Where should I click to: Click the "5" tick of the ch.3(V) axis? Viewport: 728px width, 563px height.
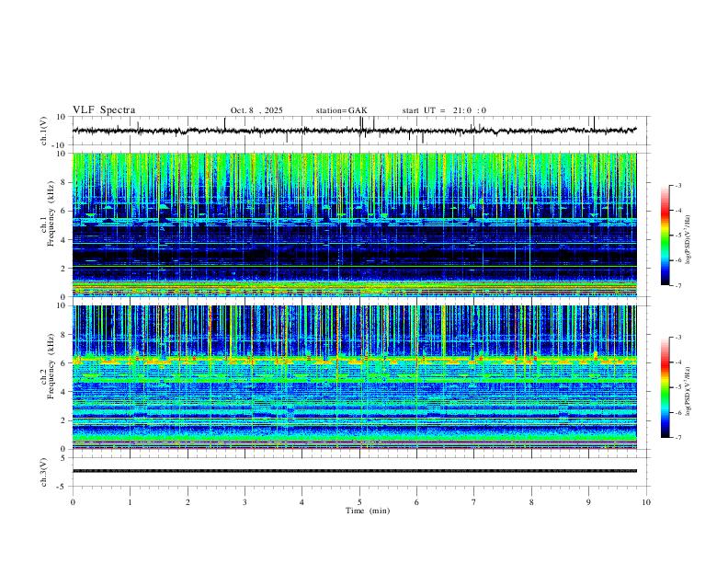click(x=64, y=458)
